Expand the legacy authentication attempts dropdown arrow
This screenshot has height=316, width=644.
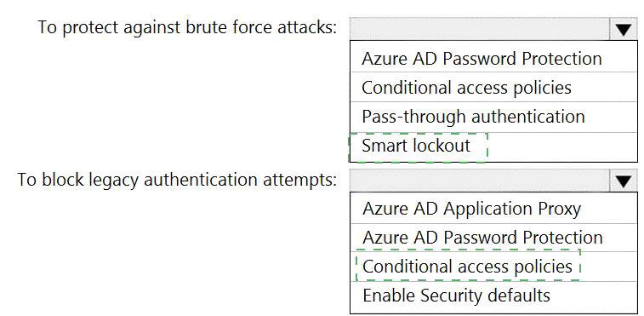(x=624, y=181)
